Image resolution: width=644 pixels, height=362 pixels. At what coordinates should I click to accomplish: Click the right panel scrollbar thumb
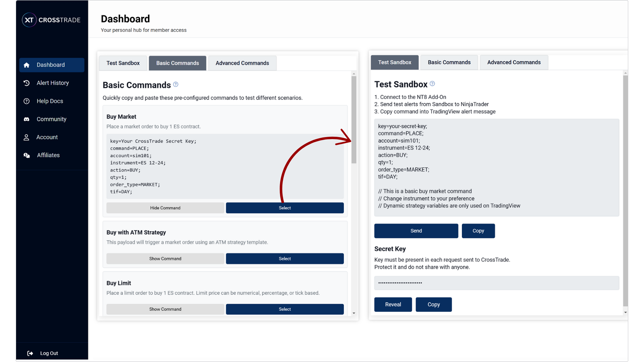click(626, 190)
